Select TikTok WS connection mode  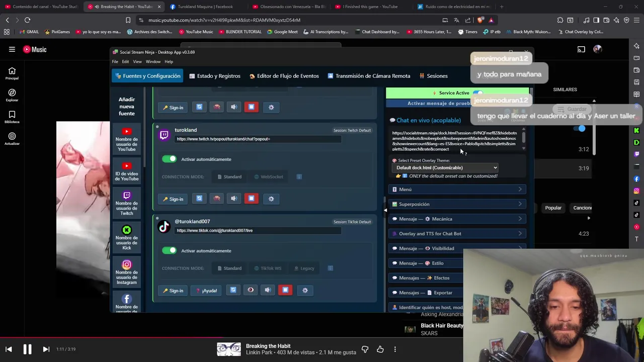click(x=268, y=268)
